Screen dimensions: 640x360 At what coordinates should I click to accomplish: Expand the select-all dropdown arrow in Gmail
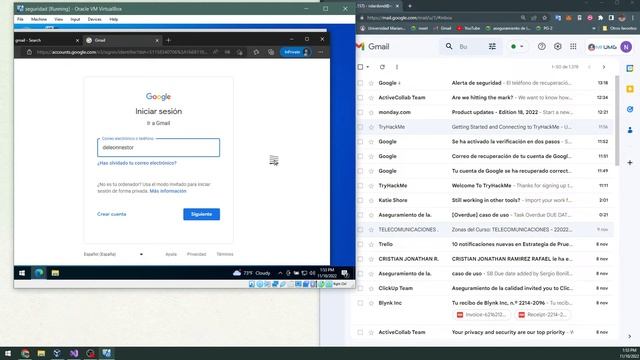tap(368, 67)
